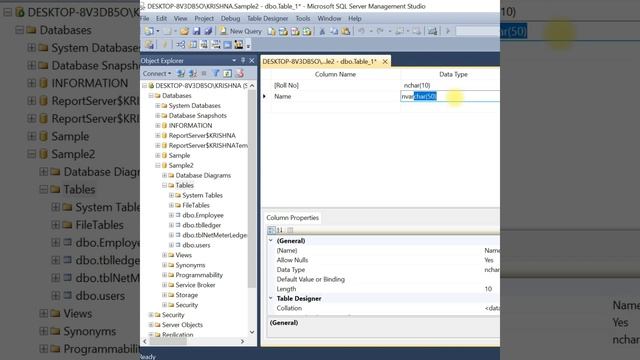Open the Tools menu
This screenshot has width=640, height=360.
(302, 18)
